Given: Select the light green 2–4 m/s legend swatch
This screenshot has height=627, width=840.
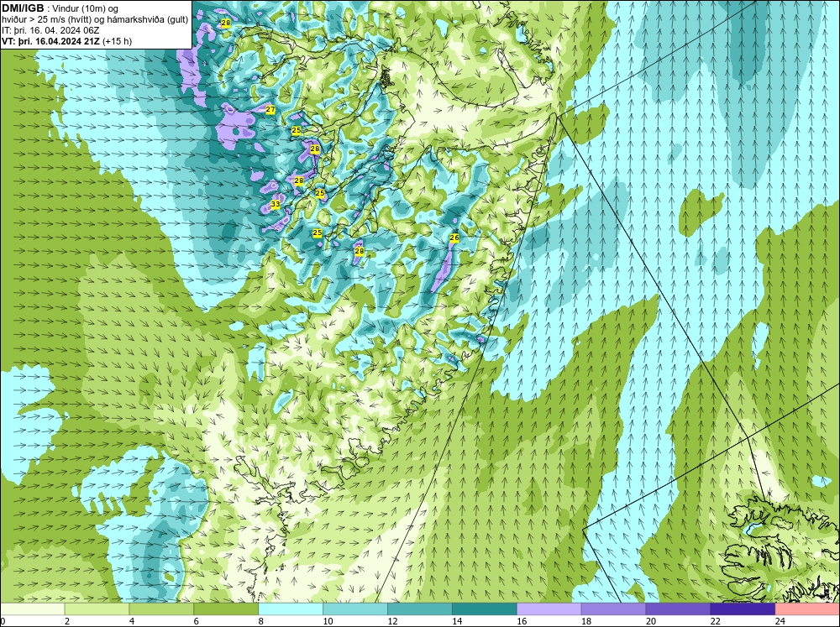Looking at the screenshot, I should (97, 609).
